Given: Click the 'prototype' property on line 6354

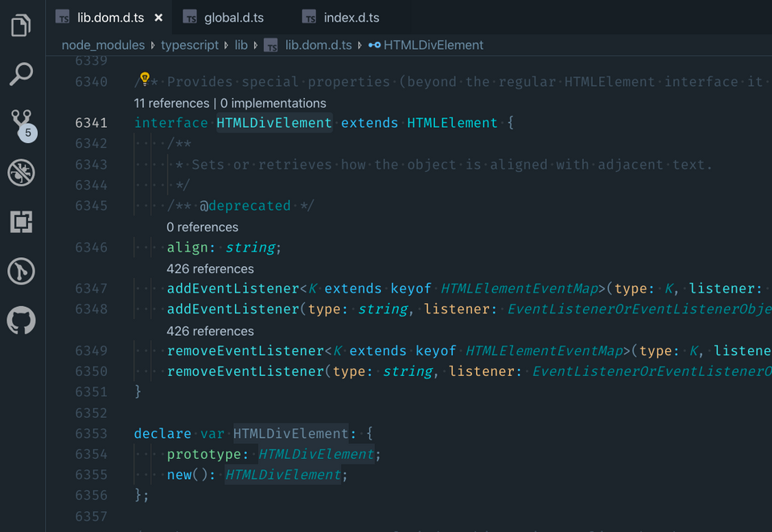Looking at the screenshot, I should pyautogui.click(x=203, y=454).
